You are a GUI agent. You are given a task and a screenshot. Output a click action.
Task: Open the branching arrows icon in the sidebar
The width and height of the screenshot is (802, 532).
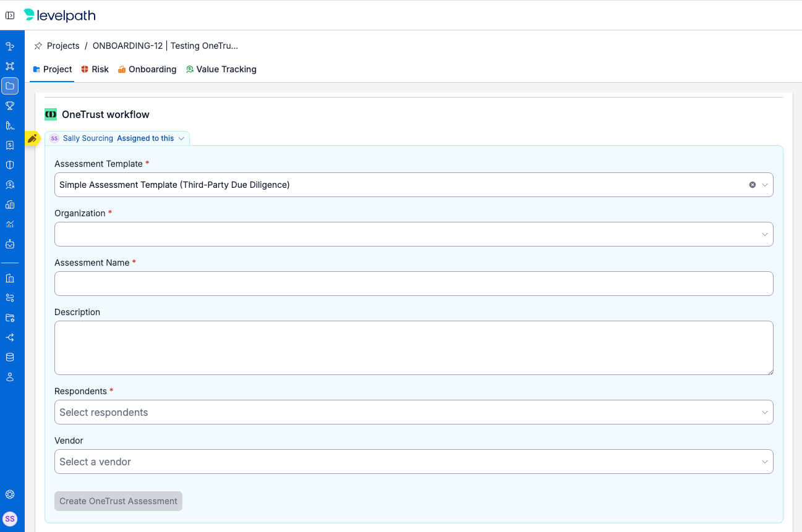[10, 337]
